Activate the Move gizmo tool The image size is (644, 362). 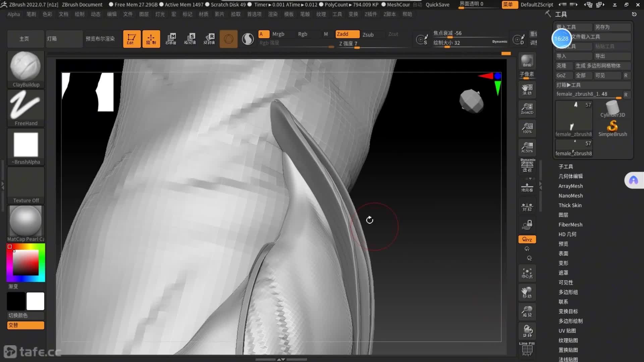[x=171, y=39]
